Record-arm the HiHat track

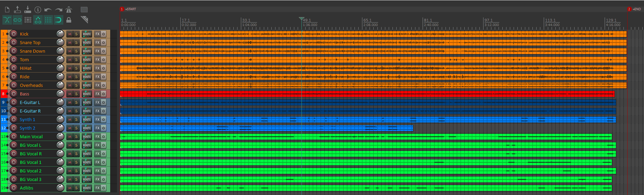[x=14, y=68]
